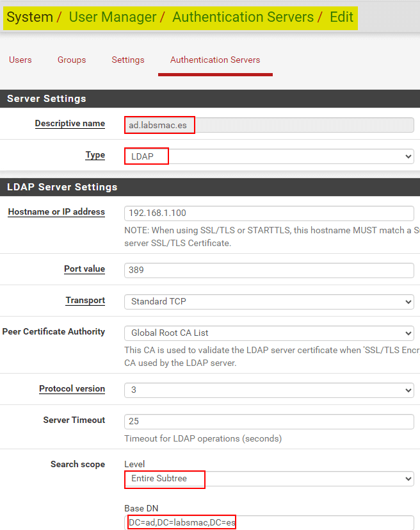420x530 pixels.
Task: Open the Search scope Level dropdown
Action: (x=269, y=479)
